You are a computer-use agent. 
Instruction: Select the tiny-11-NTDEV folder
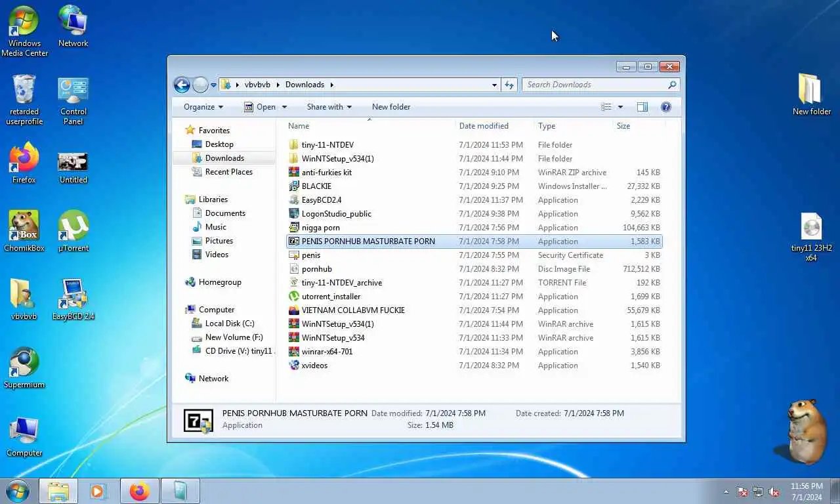(327, 145)
